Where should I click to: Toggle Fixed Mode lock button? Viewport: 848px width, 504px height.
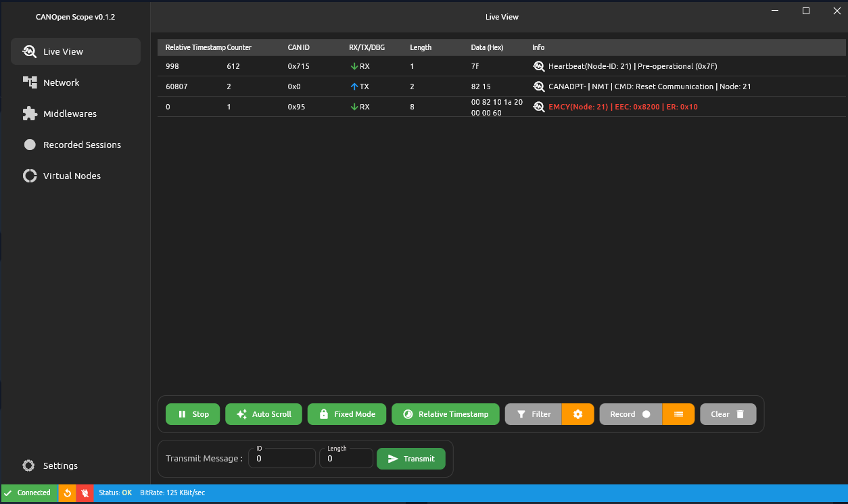[346, 413]
